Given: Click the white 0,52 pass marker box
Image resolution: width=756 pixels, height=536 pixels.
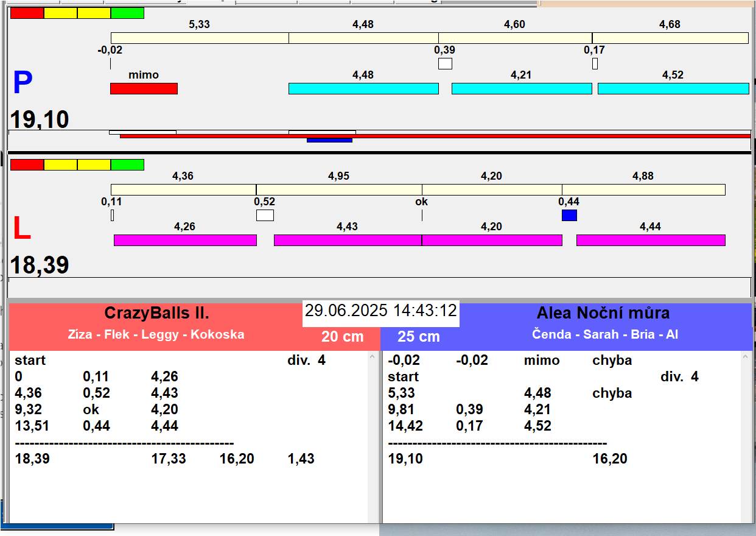Looking at the screenshot, I should tap(265, 215).
